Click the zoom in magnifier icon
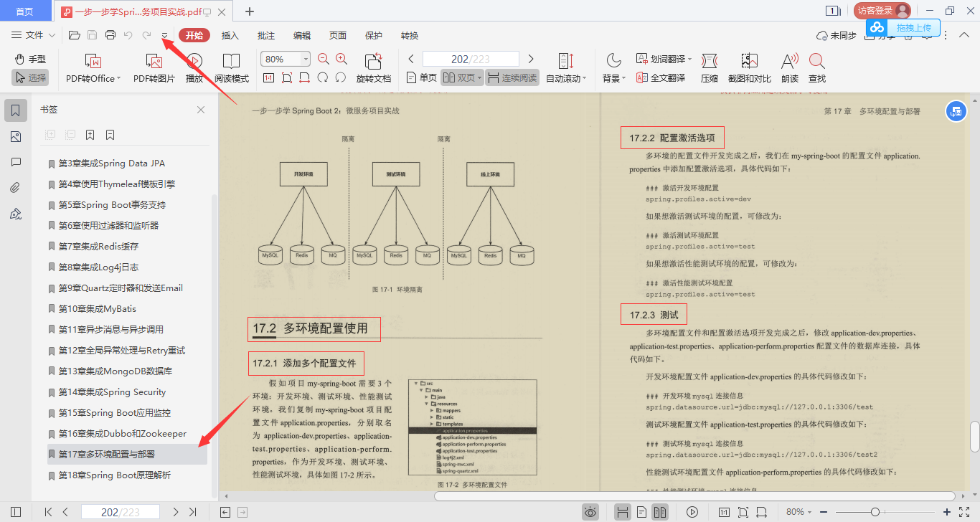980x522 pixels. [x=341, y=60]
